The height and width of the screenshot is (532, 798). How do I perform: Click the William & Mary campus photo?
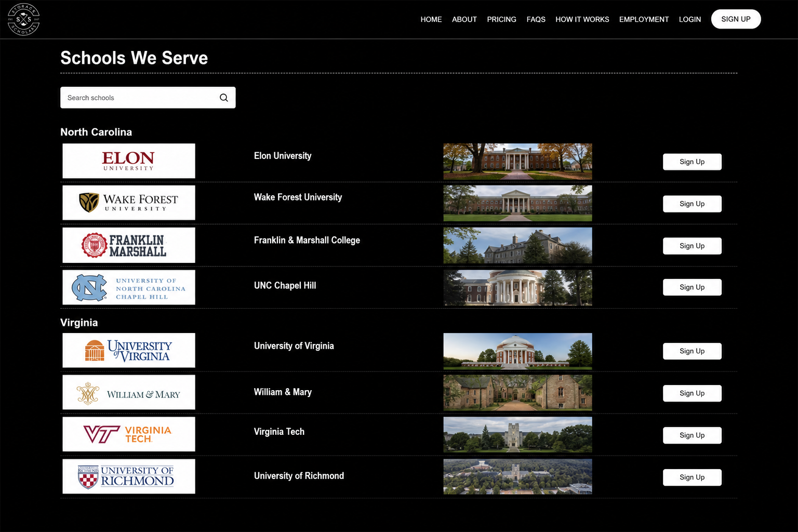point(517,393)
